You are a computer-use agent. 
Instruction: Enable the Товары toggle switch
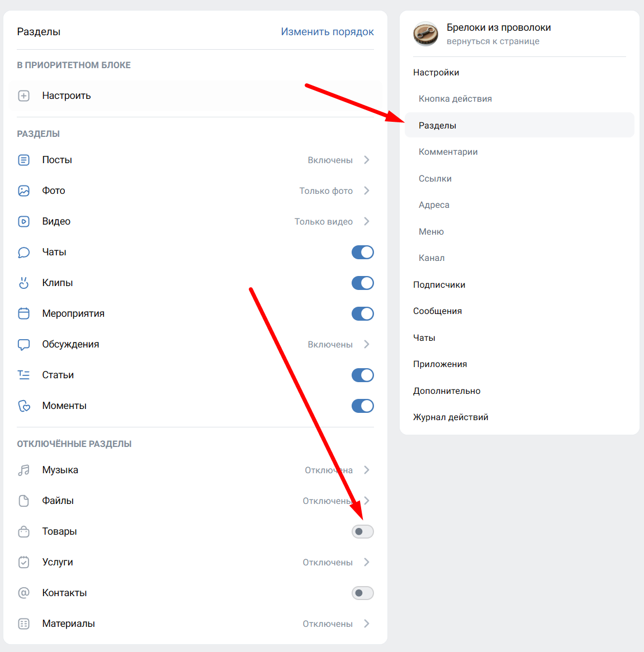coord(362,532)
